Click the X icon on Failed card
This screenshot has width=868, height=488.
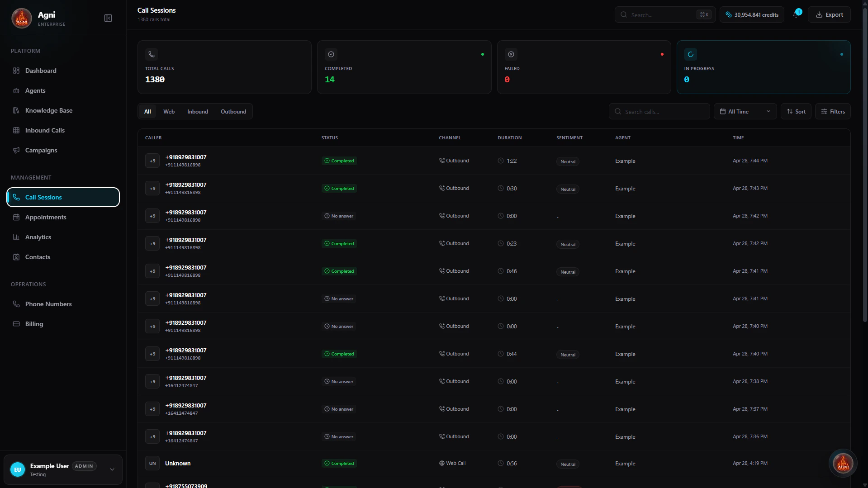[x=511, y=54]
